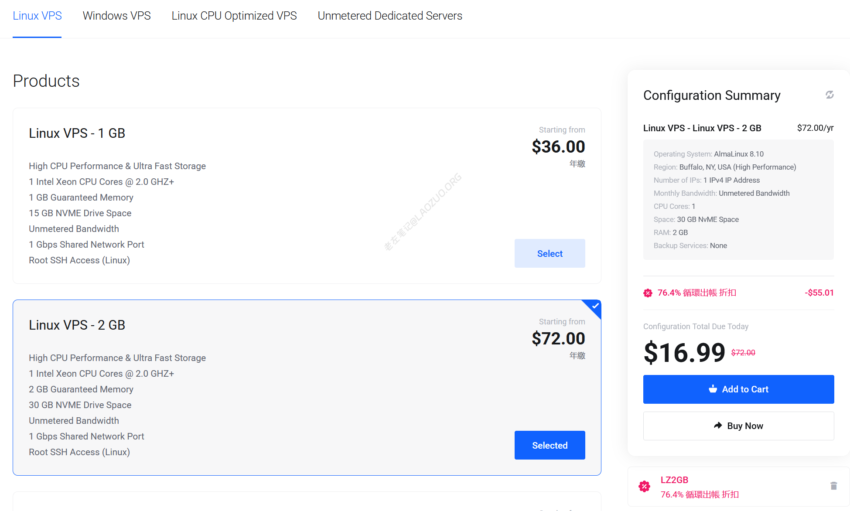The height and width of the screenshot is (511, 850).
Task: Go to the Unmetered Dedicated Servers tab
Action: (390, 16)
